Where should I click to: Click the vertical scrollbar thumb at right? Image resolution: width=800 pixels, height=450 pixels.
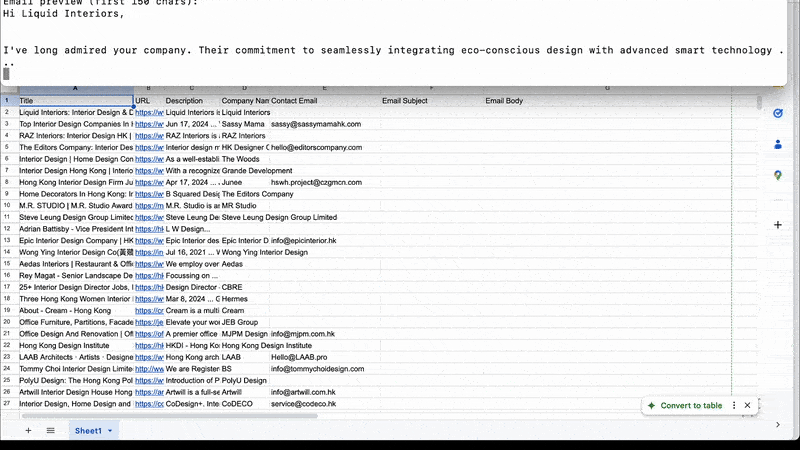(x=759, y=103)
